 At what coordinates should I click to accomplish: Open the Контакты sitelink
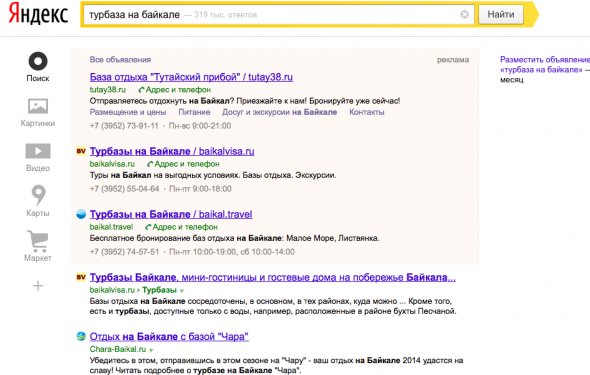[x=367, y=112]
